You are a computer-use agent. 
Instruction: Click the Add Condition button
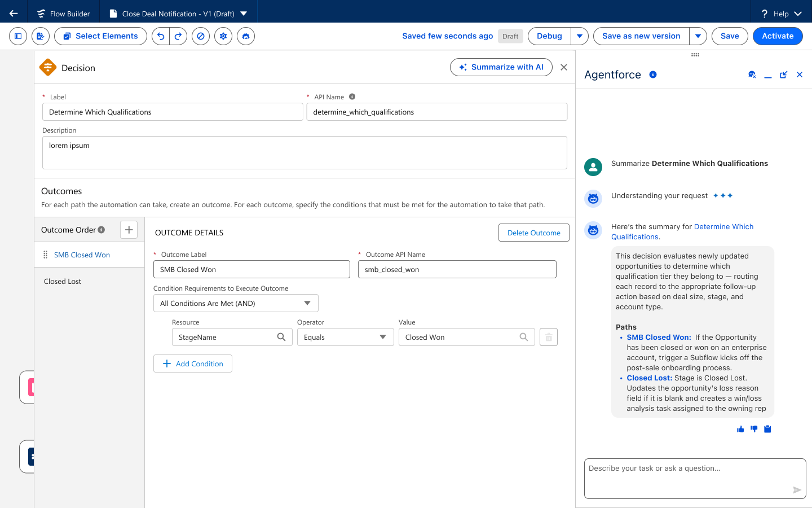pyautogui.click(x=193, y=364)
